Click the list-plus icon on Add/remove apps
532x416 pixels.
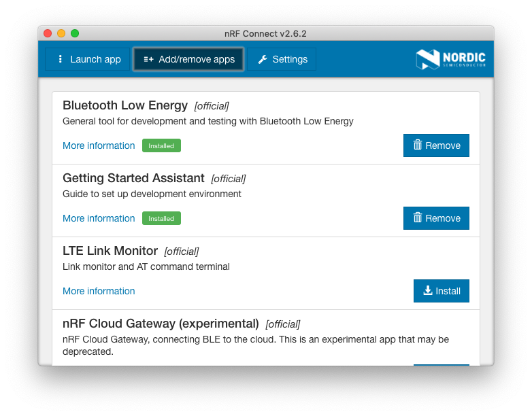[x=148, y=59]
